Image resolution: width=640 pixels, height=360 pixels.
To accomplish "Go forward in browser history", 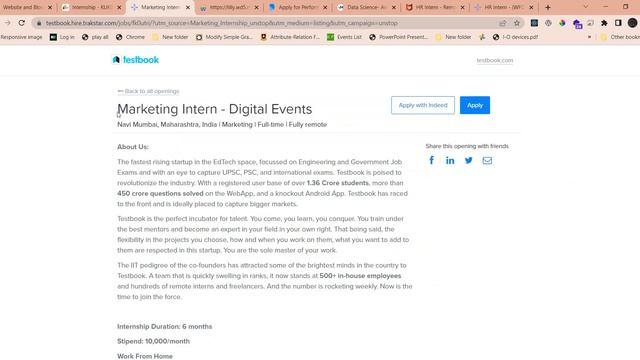I will click(7, 23).
